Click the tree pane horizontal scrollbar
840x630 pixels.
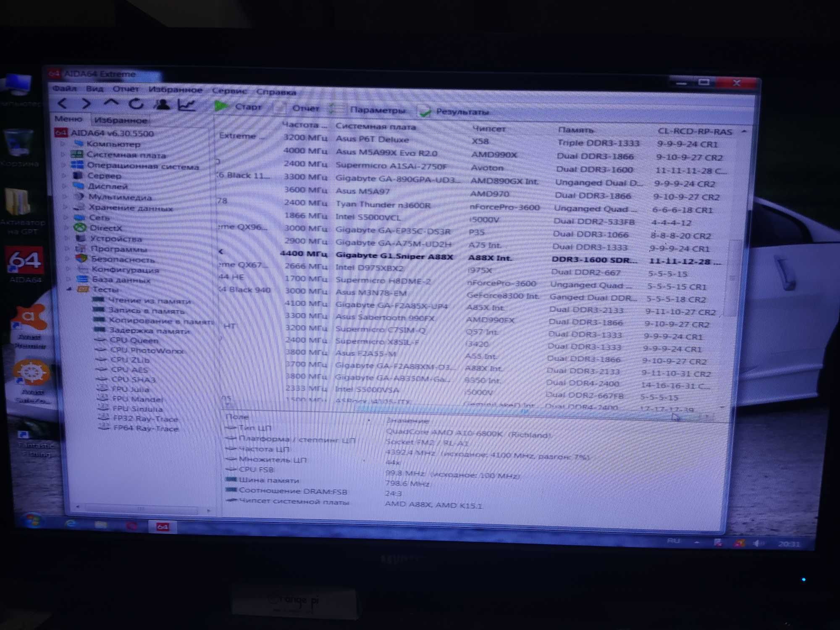[x=143, y=509]
